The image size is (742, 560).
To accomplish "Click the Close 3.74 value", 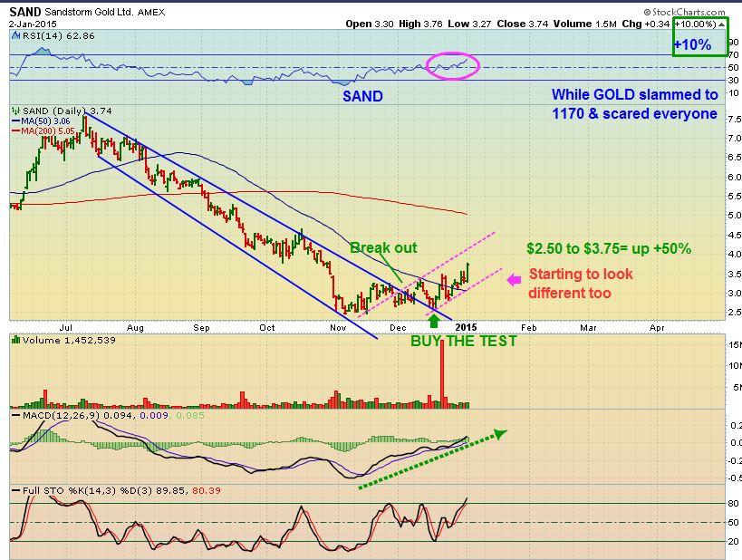I will click(523, 24).
